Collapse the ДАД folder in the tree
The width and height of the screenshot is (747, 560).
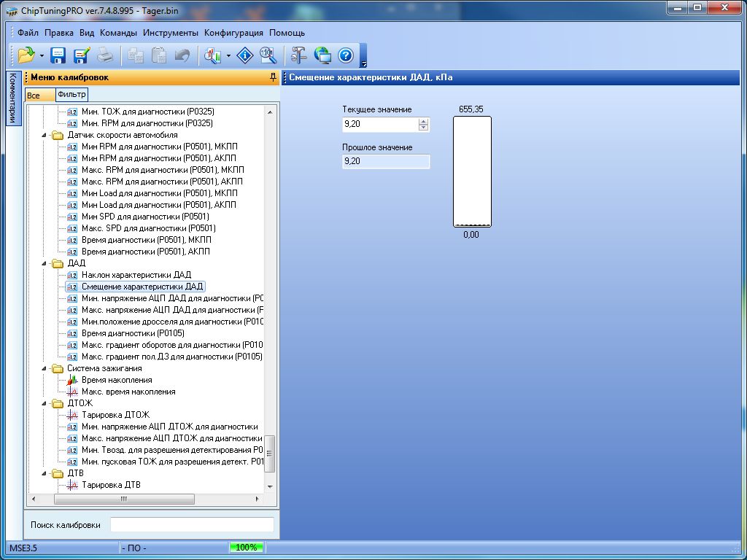(47, 263)
